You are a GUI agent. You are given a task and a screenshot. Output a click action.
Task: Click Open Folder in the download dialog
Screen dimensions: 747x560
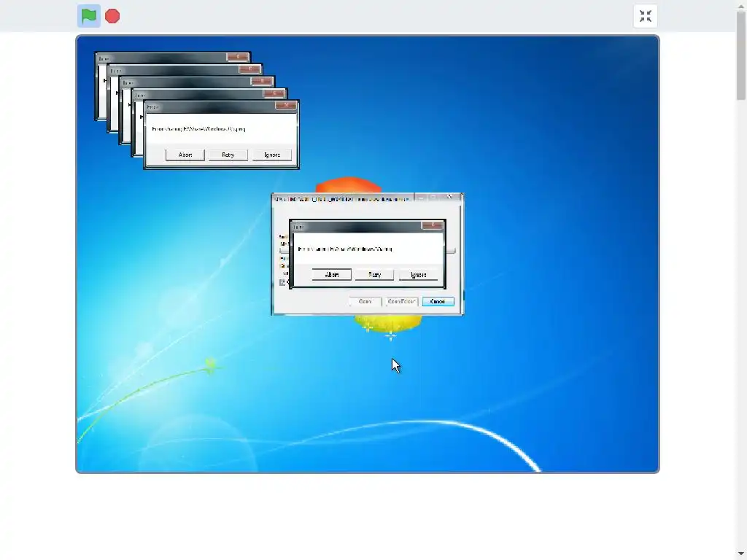click(x=402, y=301)
